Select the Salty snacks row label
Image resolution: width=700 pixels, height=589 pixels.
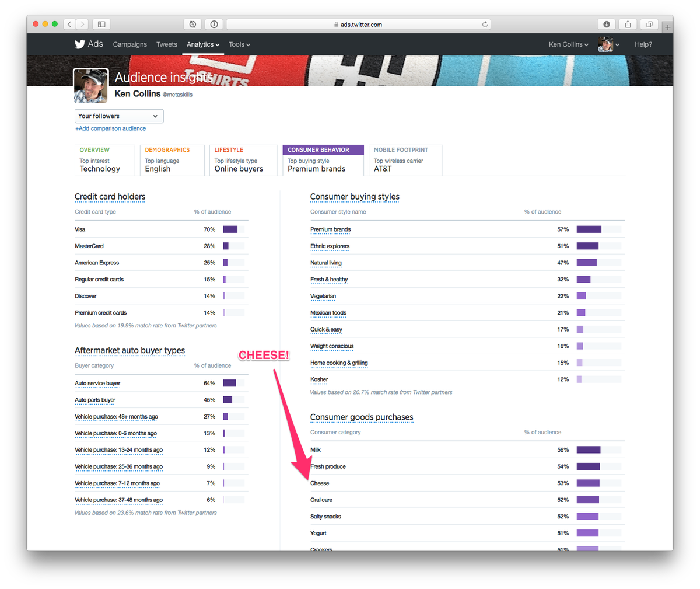325,517
